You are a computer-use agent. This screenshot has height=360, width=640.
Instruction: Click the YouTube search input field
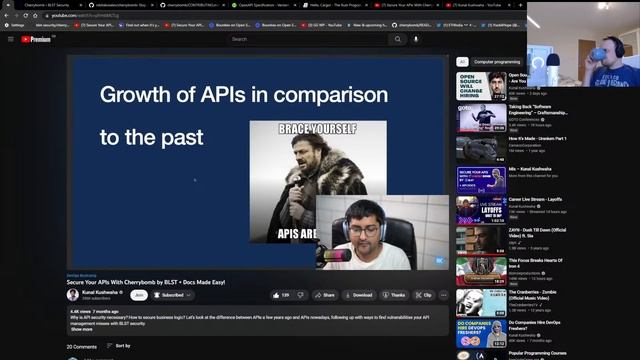(x=308, y=39)
